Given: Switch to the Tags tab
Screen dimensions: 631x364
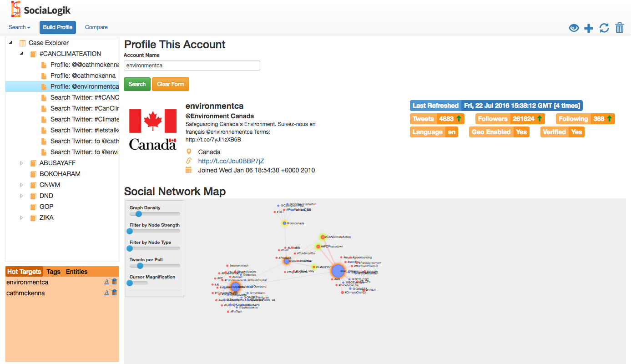Looking at the screenshot, I should pyautogui.click(x=54, y=272).
